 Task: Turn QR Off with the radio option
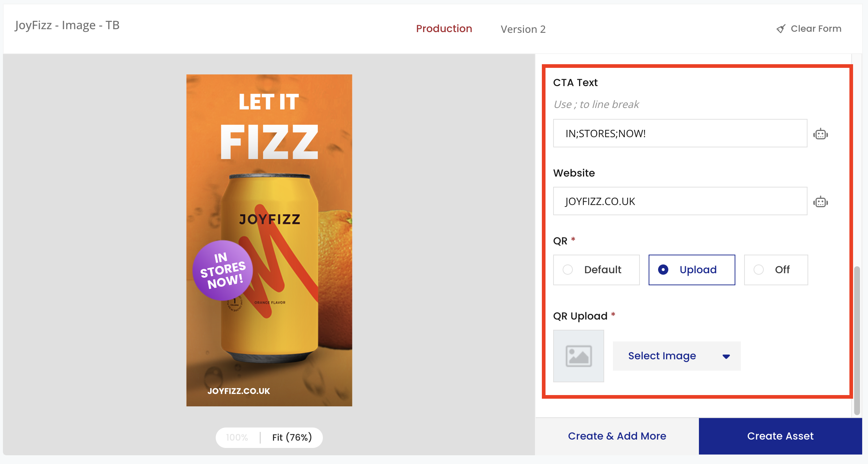(759, 270)
